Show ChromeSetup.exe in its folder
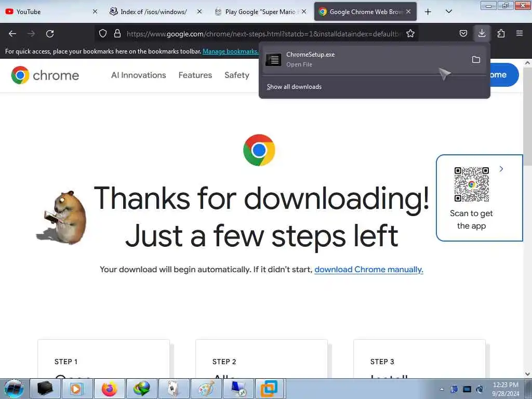 (476, 60)
